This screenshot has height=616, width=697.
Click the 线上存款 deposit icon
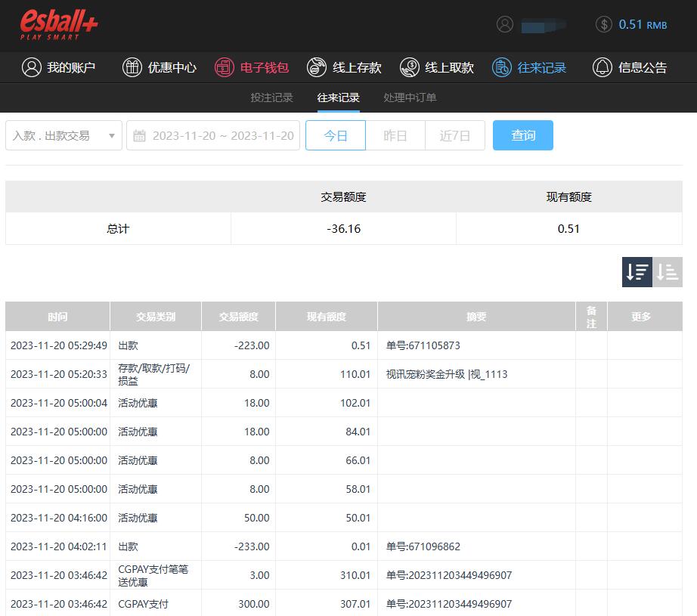click(317, 67)
